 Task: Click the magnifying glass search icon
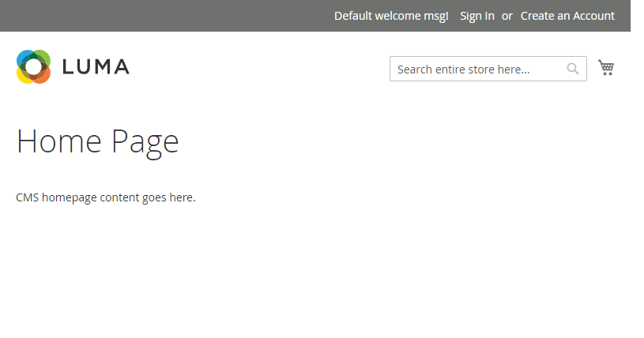point(573,69)
